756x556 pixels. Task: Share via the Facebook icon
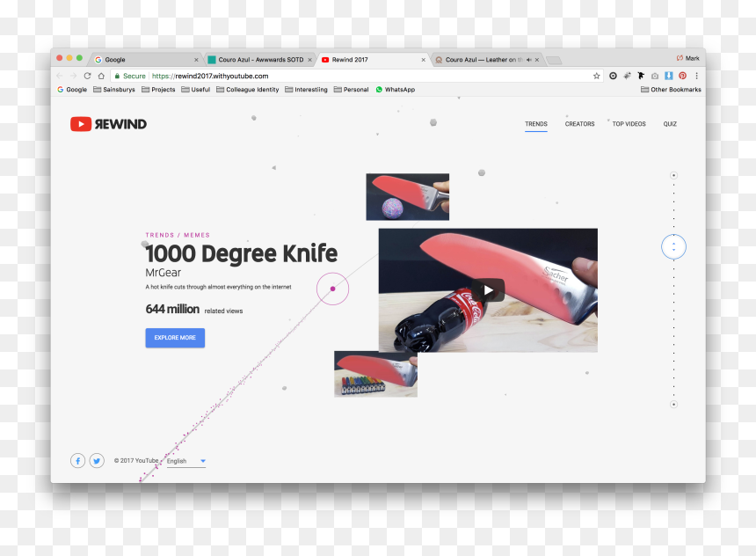coord(77,461)
